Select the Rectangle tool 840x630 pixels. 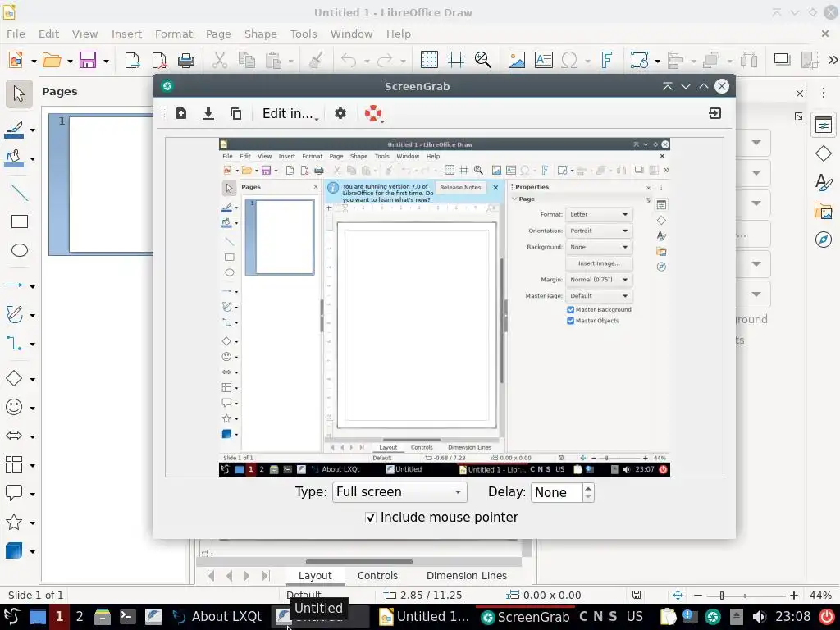point(20,221)
